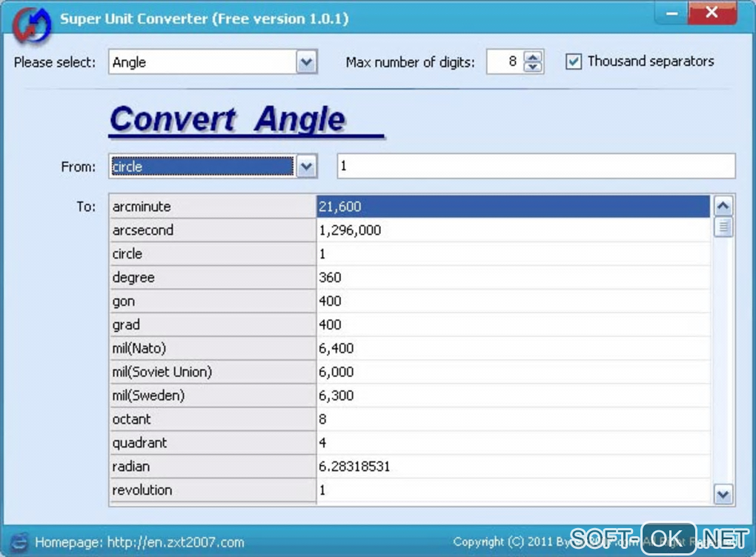Select the mil(Sweden) row label

pos(213,395)
